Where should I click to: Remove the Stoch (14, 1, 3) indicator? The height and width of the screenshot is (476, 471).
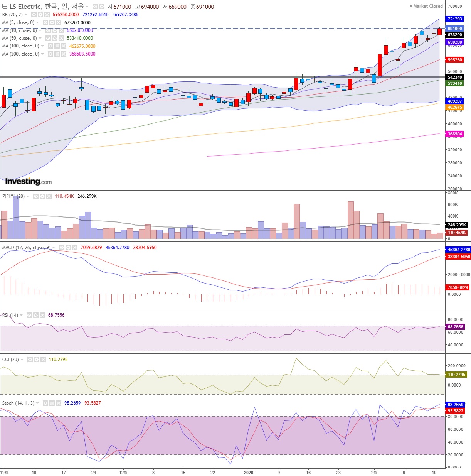tap(59, 403)
